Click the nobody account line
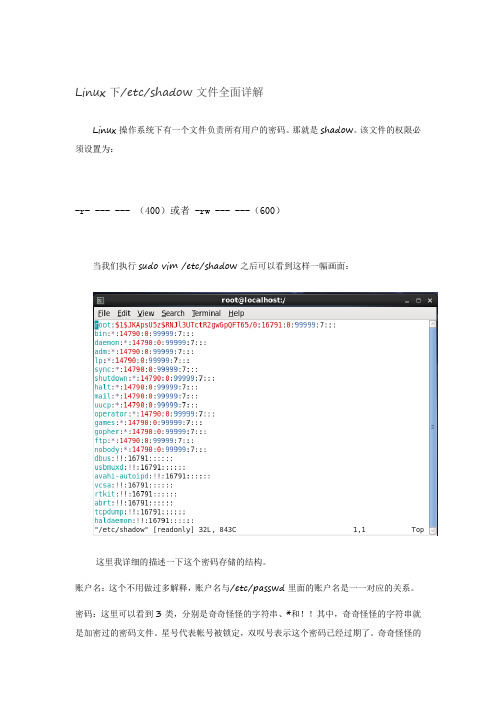The width and height of the screenshot is (496, 702). pyautogui.click(x=150, y=449)
